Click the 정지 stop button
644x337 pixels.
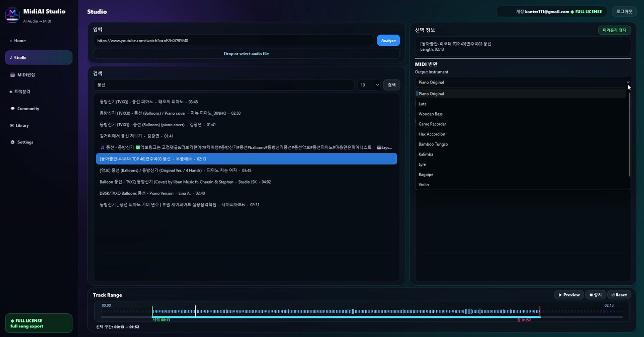tap(596, 295)
